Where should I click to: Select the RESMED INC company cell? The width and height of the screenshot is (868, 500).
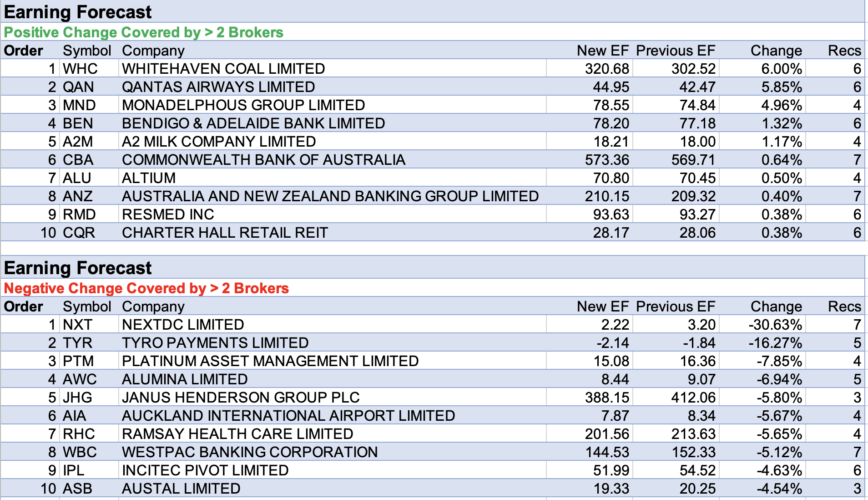click(168, 214)
